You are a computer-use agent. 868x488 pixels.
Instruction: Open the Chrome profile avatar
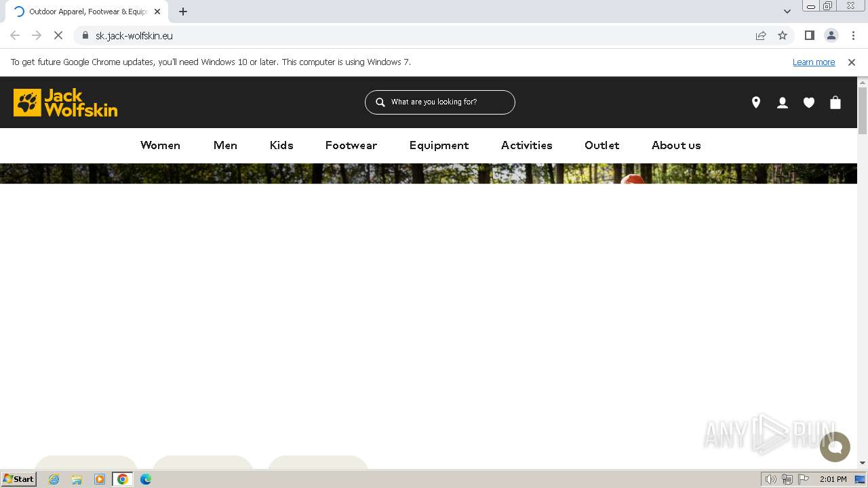point(831,35)
